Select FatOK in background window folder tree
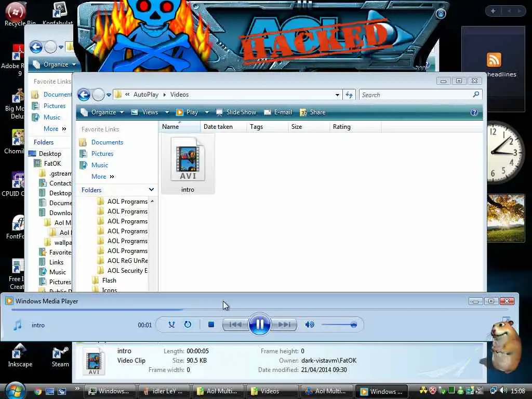532x399 pixels. coord(52,164)
